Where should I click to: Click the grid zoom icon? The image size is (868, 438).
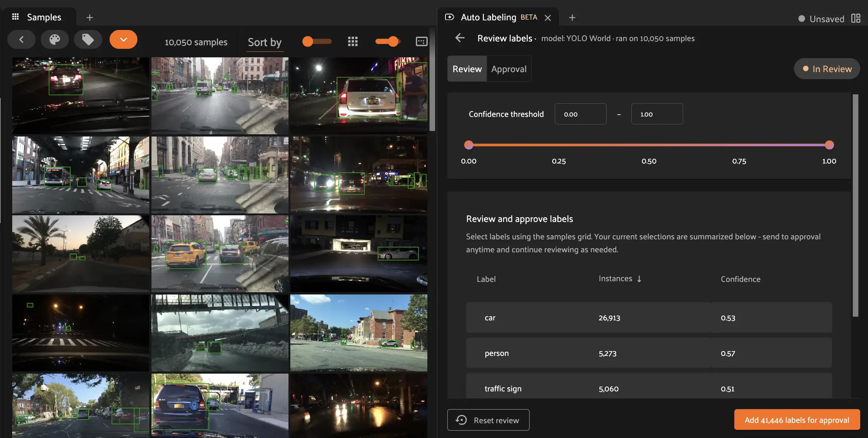353,41
